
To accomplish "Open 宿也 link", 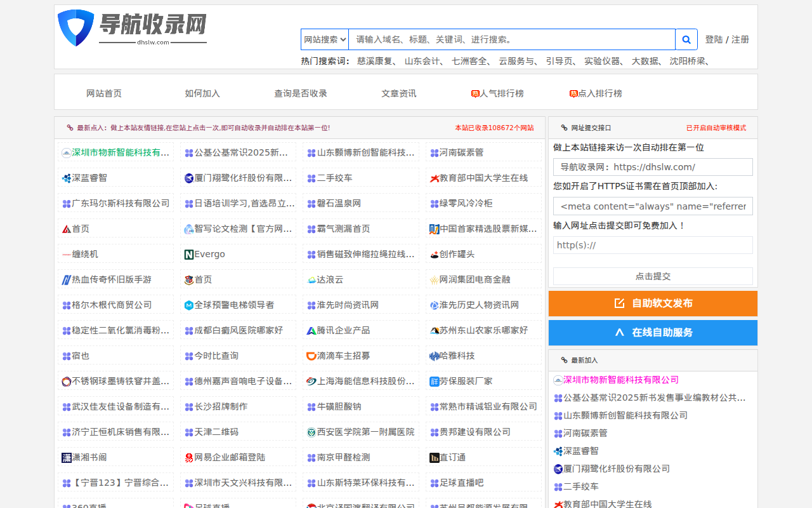I will 81,356.
